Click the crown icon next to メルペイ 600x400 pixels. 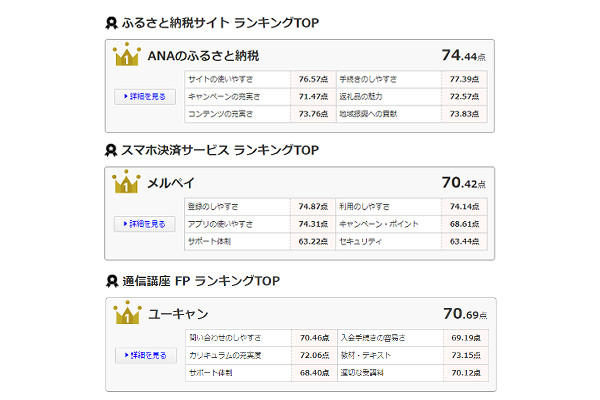coord(127,183)
